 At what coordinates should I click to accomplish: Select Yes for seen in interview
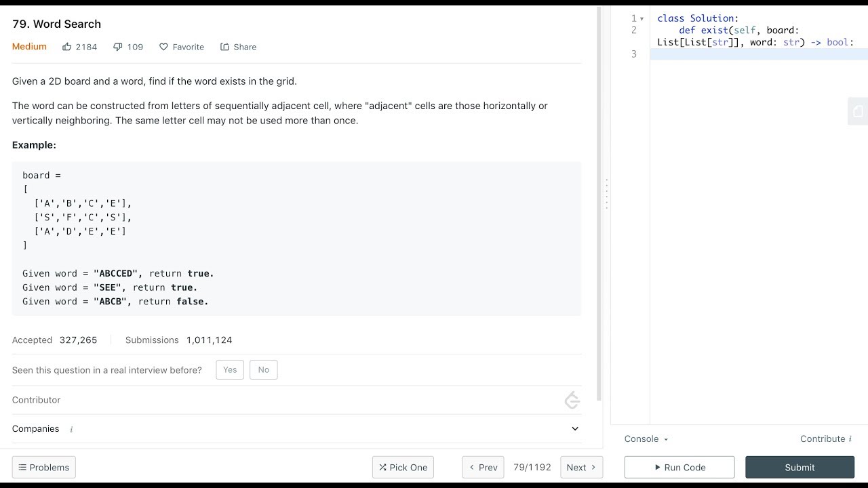coord(230,369)
